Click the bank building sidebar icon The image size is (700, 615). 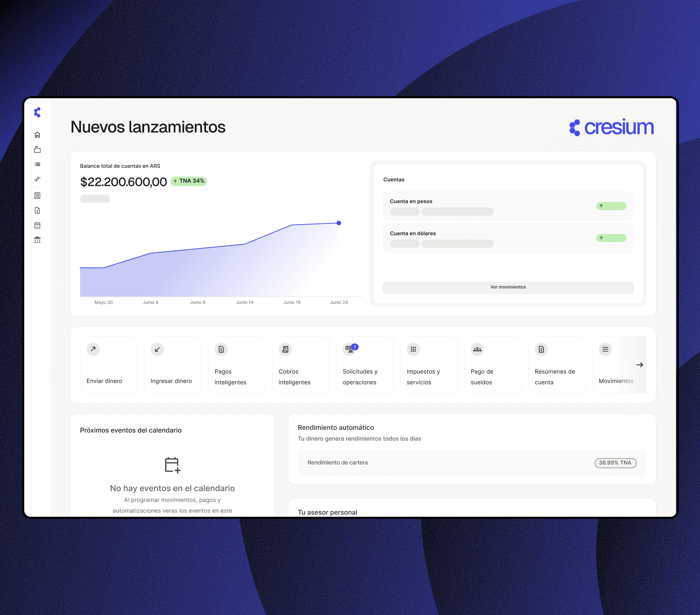pyautogui.click(x=37, y=240)
